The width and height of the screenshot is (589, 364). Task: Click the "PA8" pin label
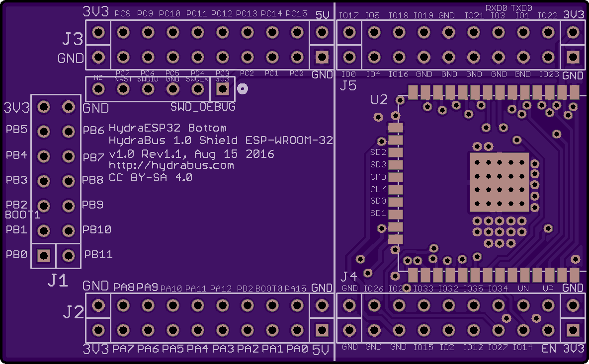click(124, 288)
